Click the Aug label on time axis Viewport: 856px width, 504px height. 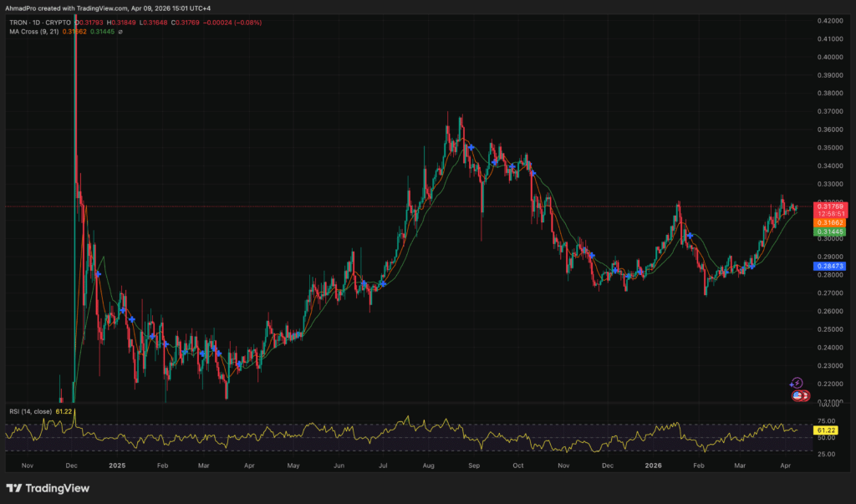[x=429, y=466]
